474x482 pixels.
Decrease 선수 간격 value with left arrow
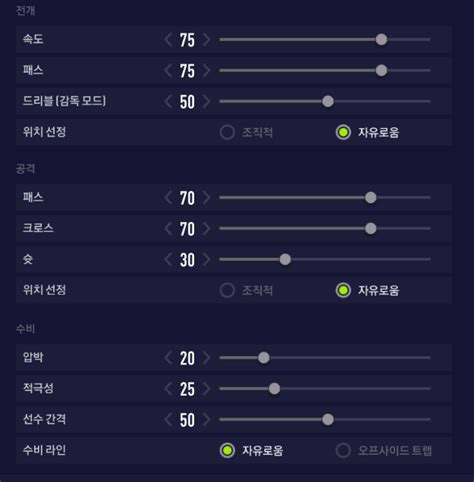click(x=168, y=420)
